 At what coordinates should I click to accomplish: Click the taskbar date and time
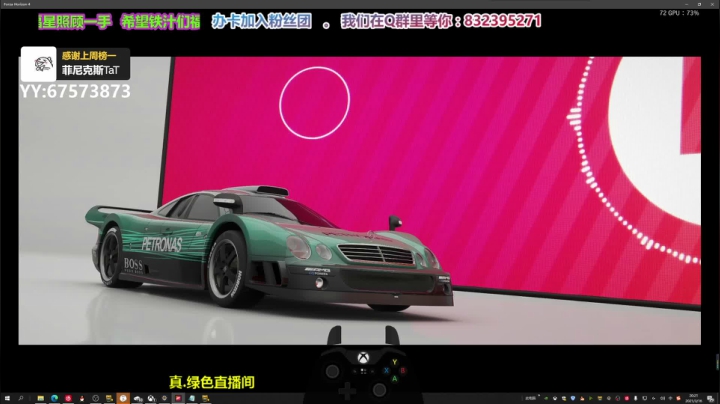(694, 398)
